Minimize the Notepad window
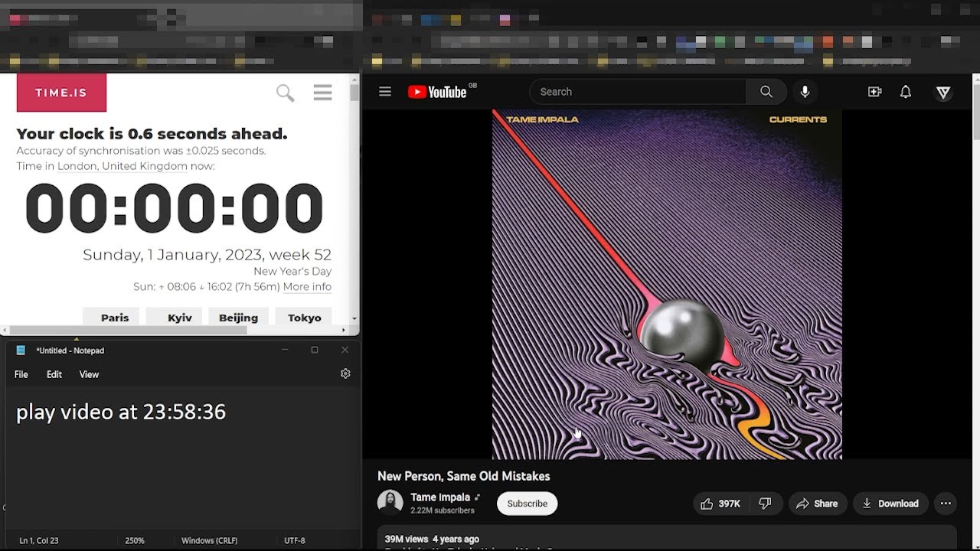 pos(285,350)
